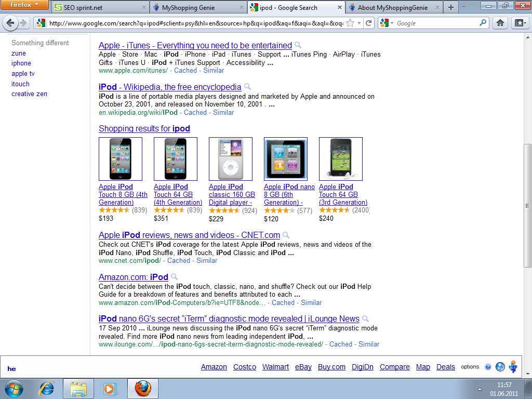532x399 pixels.
Task: Preview the Apple iTunes result magnifier icon
Action: (x=298, y=45)
